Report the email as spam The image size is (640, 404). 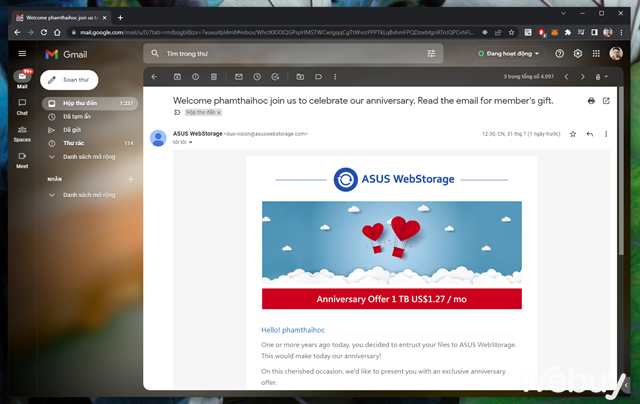tap(195, 77)
